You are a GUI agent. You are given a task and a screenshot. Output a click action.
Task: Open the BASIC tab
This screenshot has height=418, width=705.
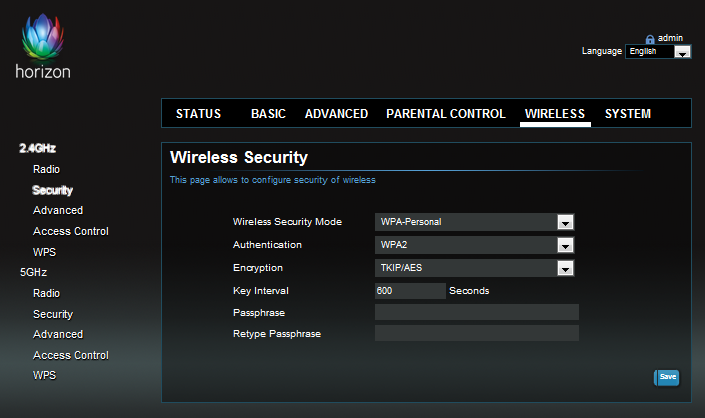(x=268, y=114)
